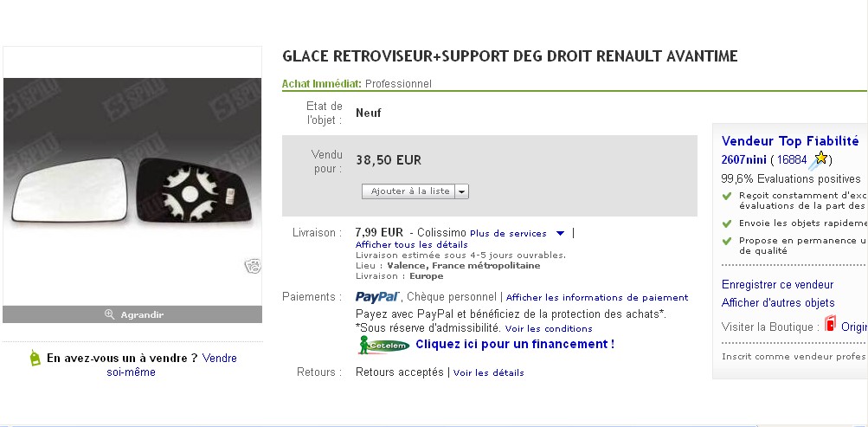Open Afficher les informations de paiement
The width and height of the screenshot is (868, 427).
coord(597,298)
